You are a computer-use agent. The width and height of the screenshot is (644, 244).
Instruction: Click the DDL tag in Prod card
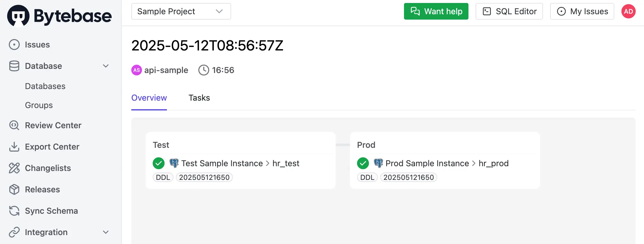pos(367,177)
